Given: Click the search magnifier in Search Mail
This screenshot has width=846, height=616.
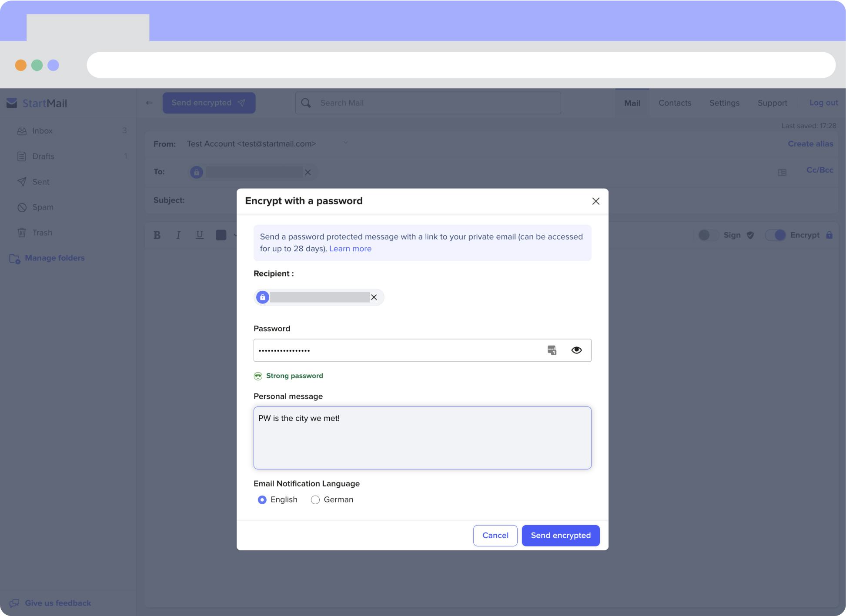Looking at the screenshot, I should (x=306, y=103).
